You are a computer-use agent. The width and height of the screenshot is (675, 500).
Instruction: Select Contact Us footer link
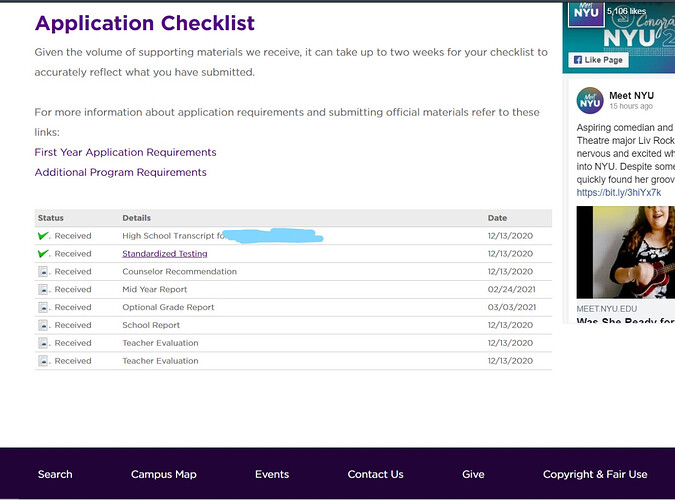coord(375,474)
